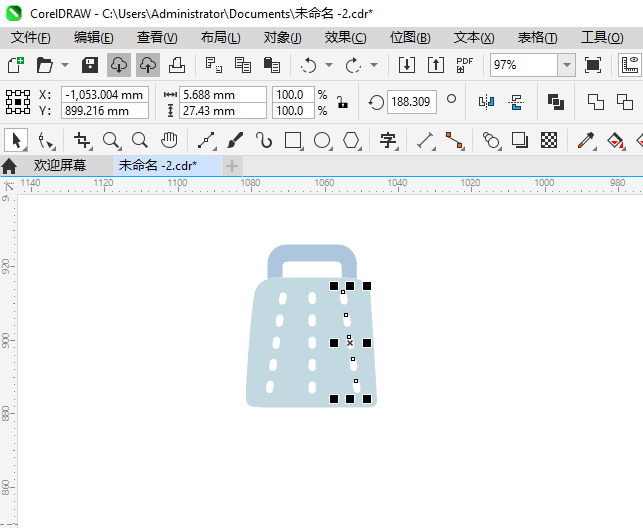Click the Paste icon
Image resolution: width=643 pixels, height=528 pixels.
click(x=271, y=65)
